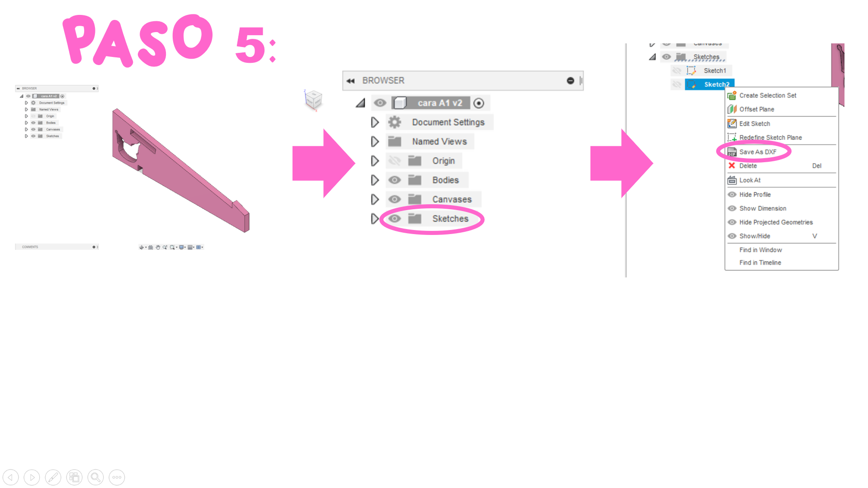The image size is (868, 488).
Task: Select Find in Timeline option
Action: (760, 262)
